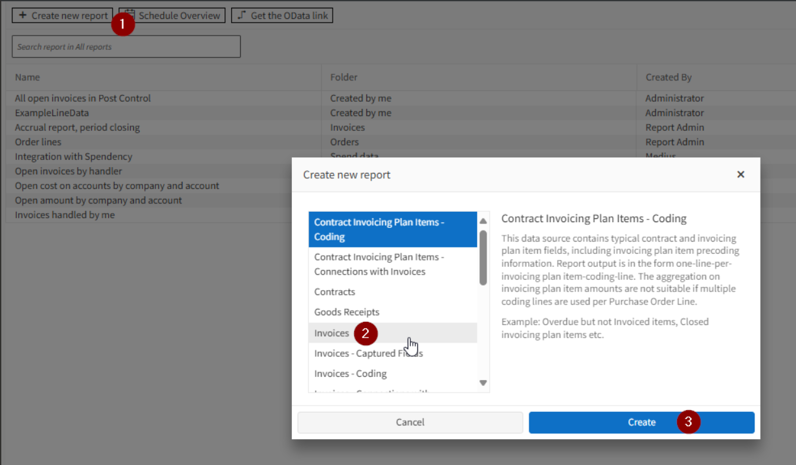Close the Create new report dialog
796x465 pixels.
click(740, 174)
